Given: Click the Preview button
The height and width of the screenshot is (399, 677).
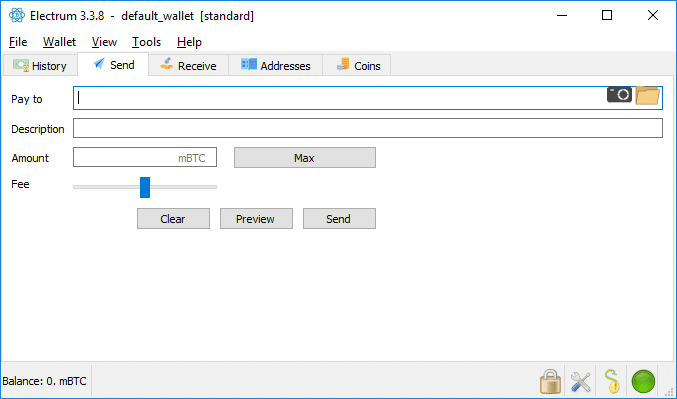Looking at the screenshot, I should 256,218.
